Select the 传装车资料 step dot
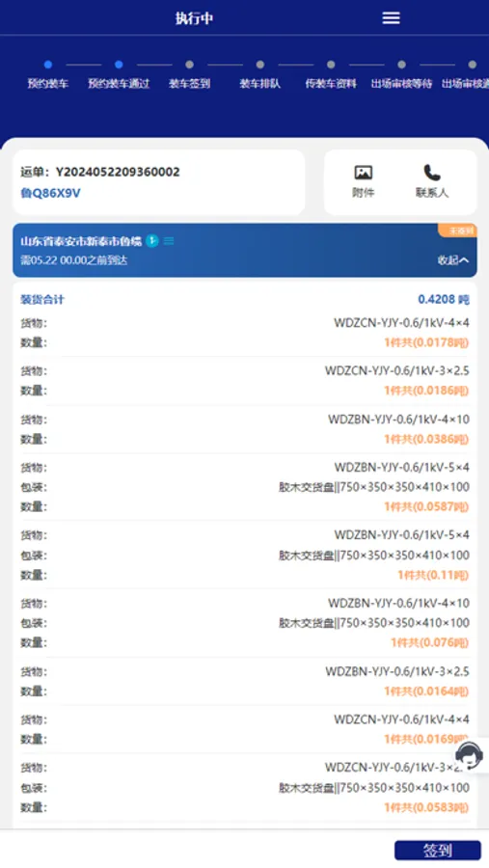Image resolution: width=489 pixels, height=868 pixels. click(x=331, y=65)
